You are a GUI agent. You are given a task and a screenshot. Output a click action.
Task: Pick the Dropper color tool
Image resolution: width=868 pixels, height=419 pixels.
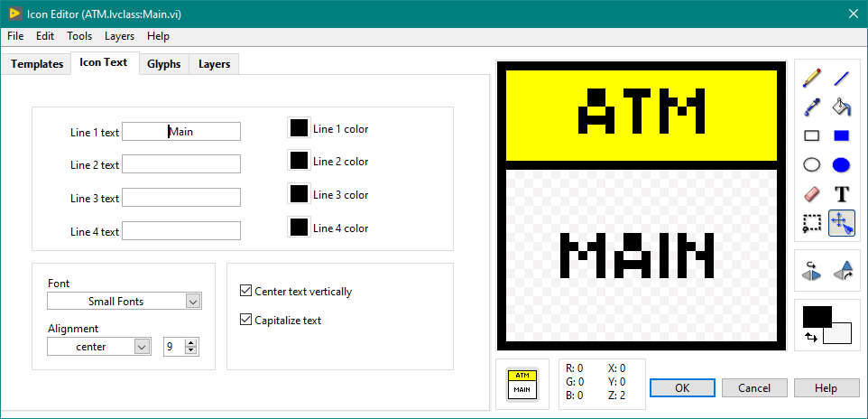click(811, 107)
